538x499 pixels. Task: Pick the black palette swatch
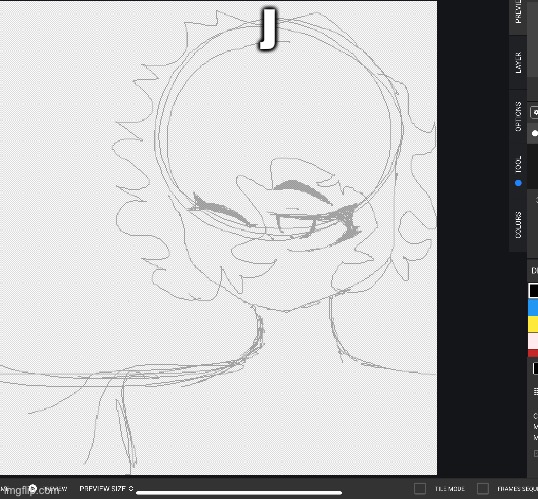pos(534,291)
